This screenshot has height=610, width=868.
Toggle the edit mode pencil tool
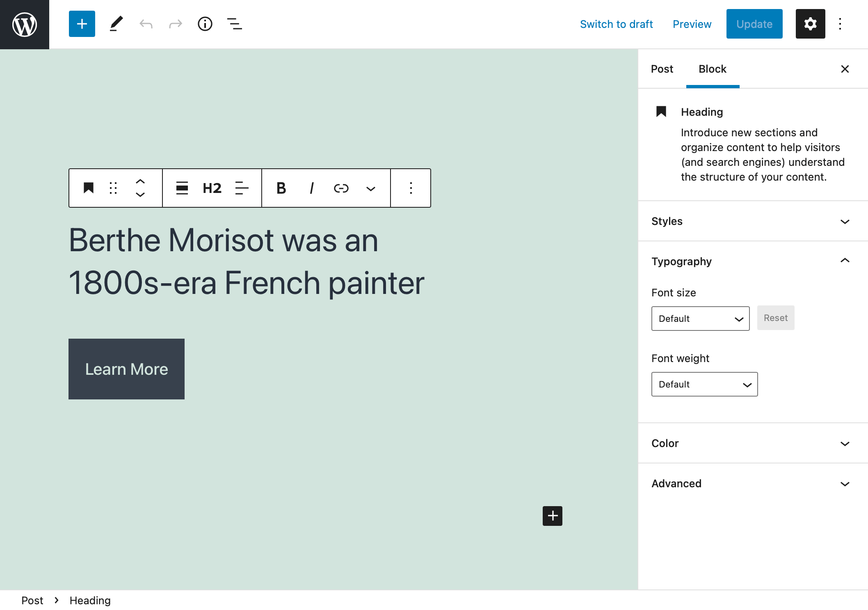[x=116, y=24]
